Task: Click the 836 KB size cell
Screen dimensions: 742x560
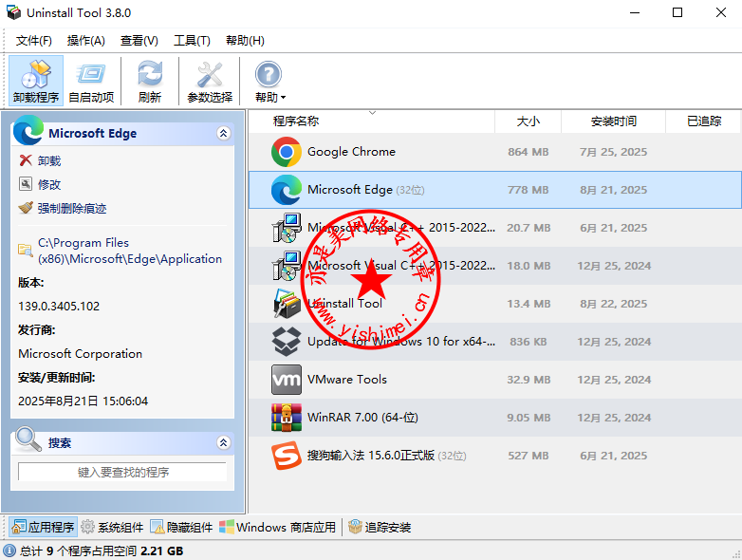Action: coord(529,342)
